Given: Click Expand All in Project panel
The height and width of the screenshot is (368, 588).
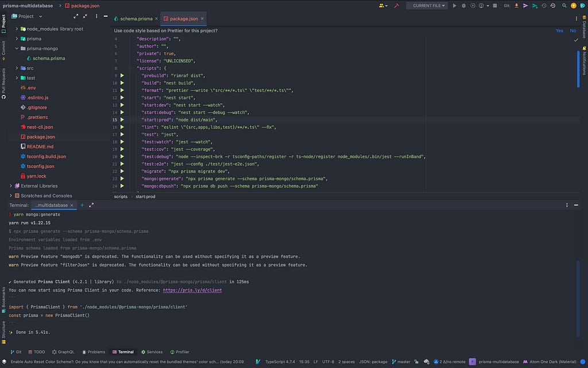Looking at the screenshot, I should (76, 16).
